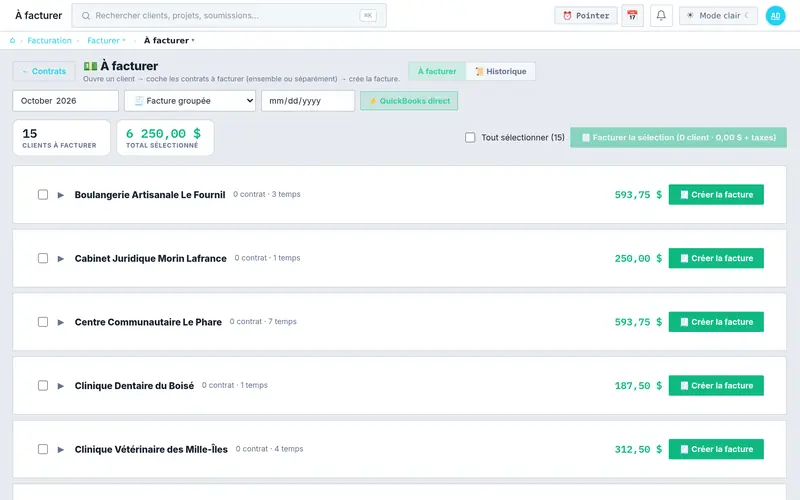Click QuickBooks direct button
This screenshot has width=800, height=500.
pyautogui.click(x=409, y=101)
